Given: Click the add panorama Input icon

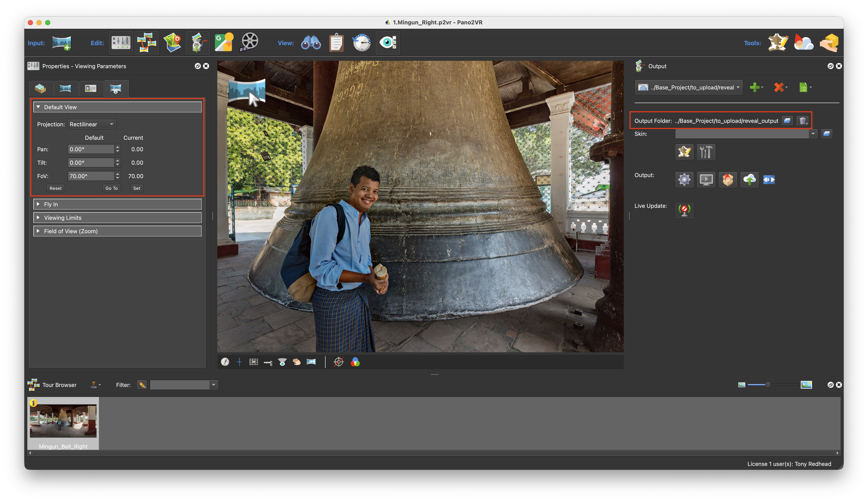Looking at the screenshot, I should [x=62, y=43].
